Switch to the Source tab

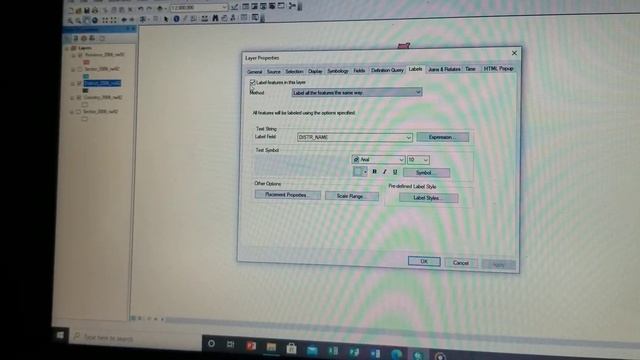click(x=273, y=71)
